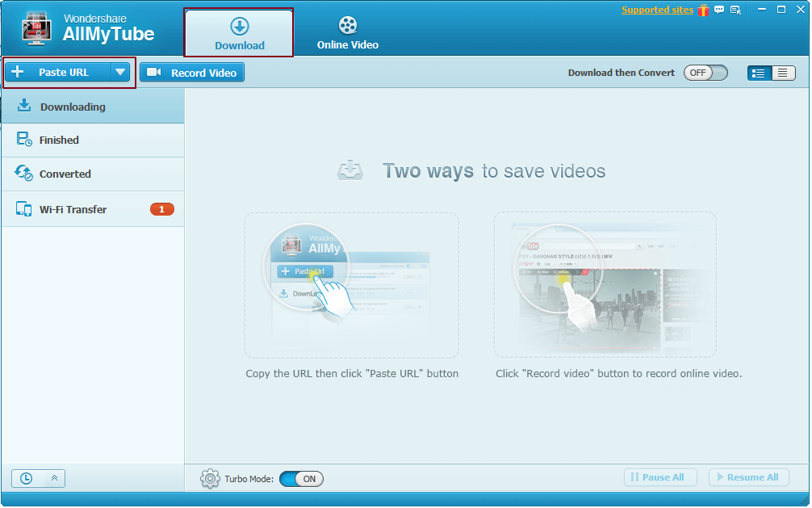Open the Download tab
812x508 pixels.
pyautogui.click(x=239, y=32)
